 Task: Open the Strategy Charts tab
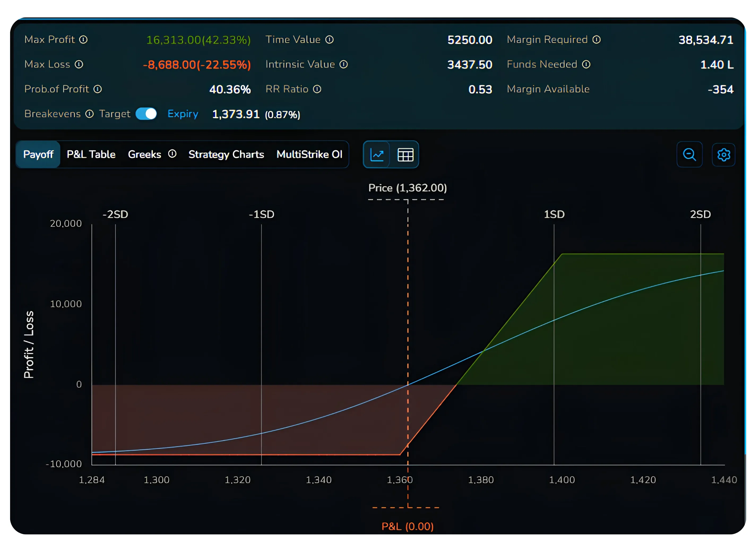[226, 154]
